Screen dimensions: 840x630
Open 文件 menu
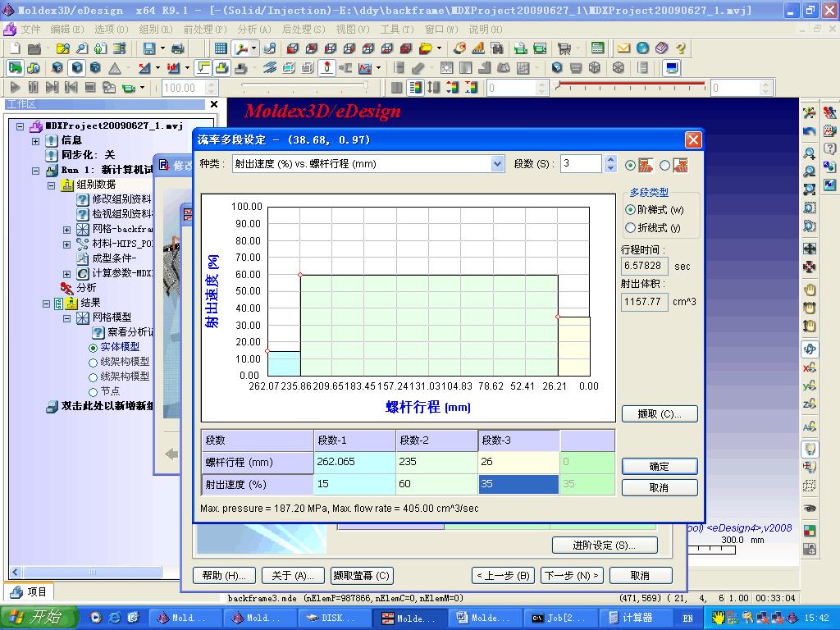30,29
